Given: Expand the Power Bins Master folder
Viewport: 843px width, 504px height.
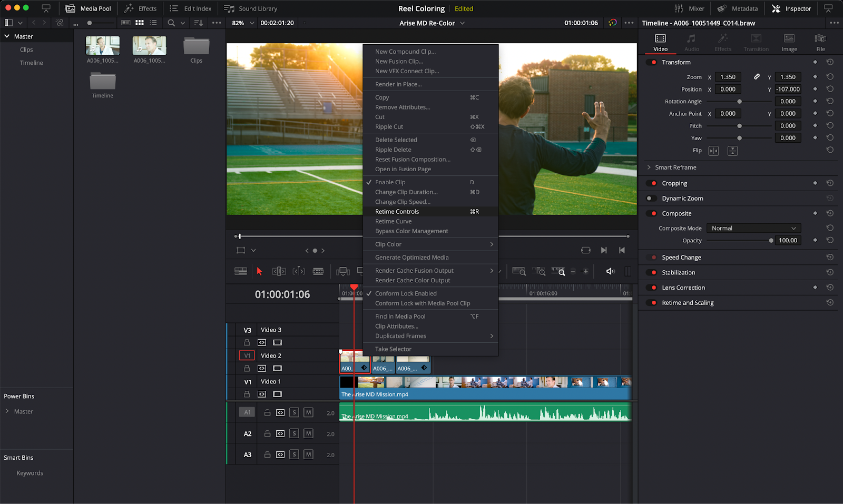Looking at the screenshot, I should tap(7, 411).
